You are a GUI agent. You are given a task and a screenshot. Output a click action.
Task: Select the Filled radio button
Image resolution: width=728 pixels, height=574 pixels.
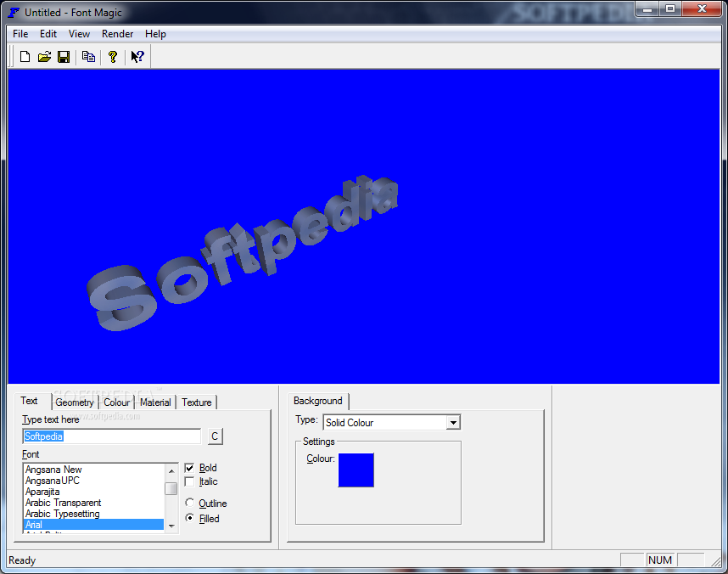pyautogui.click(x=189, y=518)
